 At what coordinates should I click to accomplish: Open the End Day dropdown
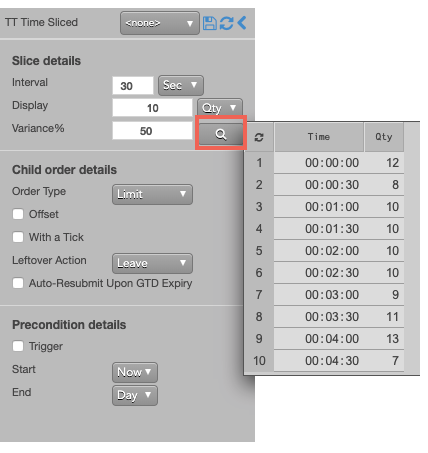pyautogui.click(x=135, y=395)
